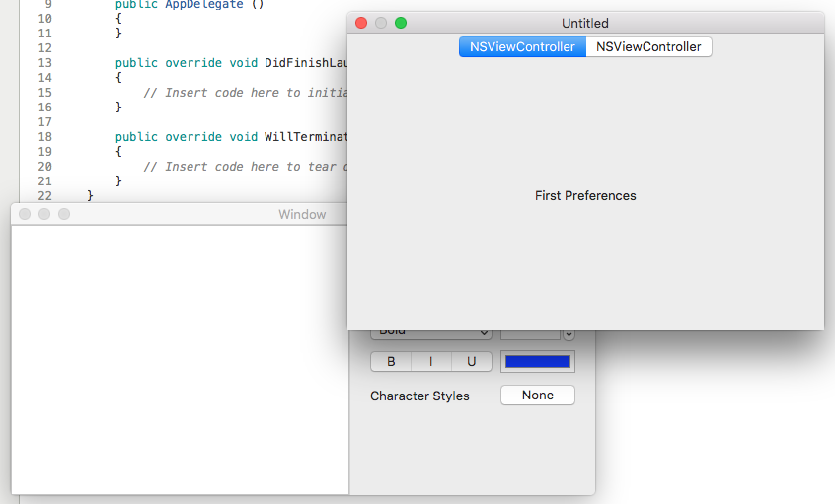Click the DidFinishLaunching method line

click(231, 63)
